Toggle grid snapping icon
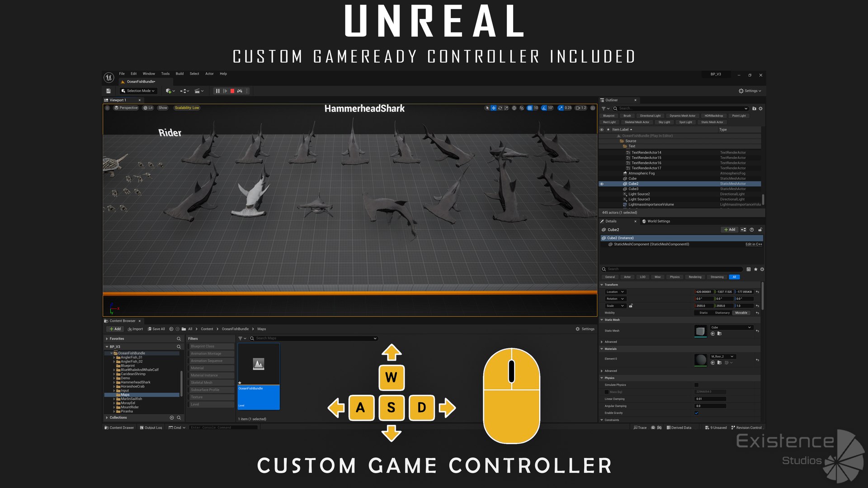Image resolution: width=868 pixels, height=488 pixels. pyautogui.click(x=529, y=108)
